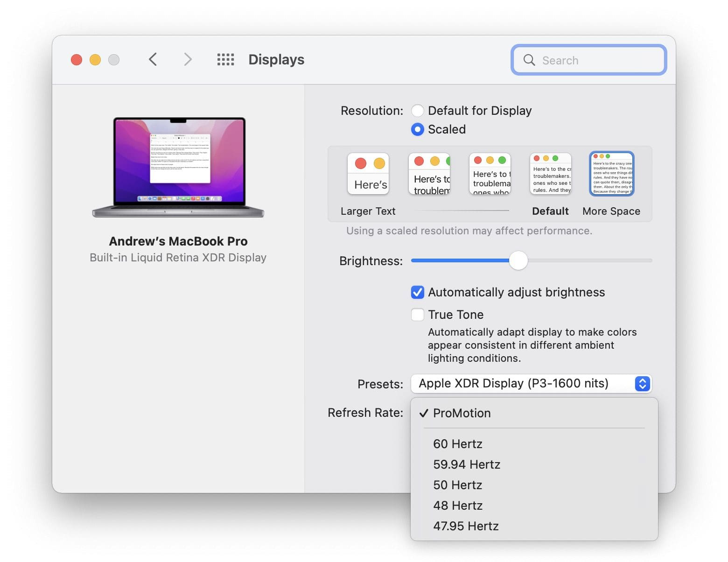Click the Built-in Liquid Retina XDR Display text
Viewport: 728px width, 562px height.
click(178, 258)
